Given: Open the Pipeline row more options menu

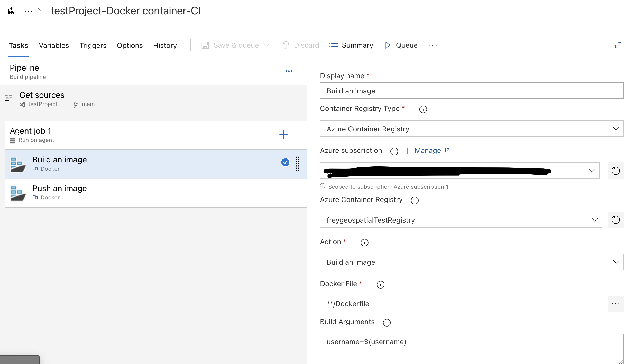Looking at the screenshot, I should tap(289, 71).
